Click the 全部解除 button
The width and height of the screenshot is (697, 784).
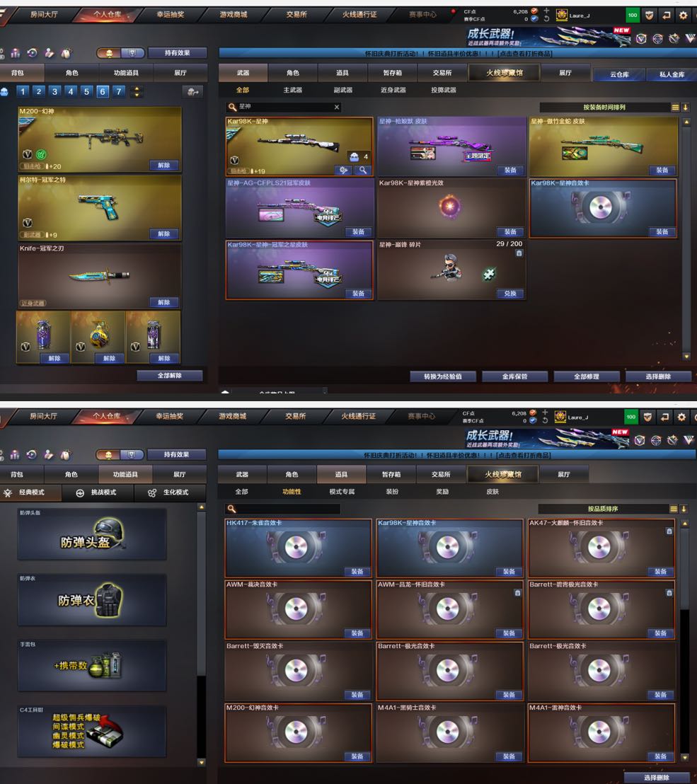point(170,376)
